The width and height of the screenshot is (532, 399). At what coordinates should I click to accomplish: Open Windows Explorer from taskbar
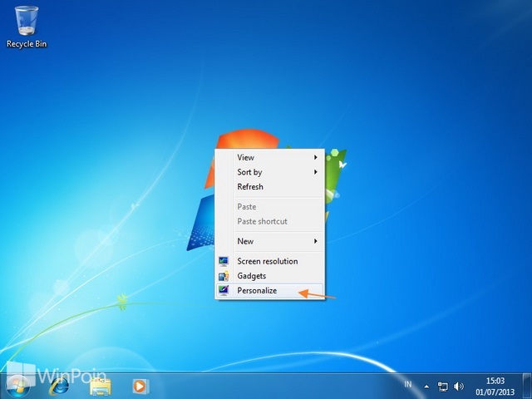coord(101,387)
